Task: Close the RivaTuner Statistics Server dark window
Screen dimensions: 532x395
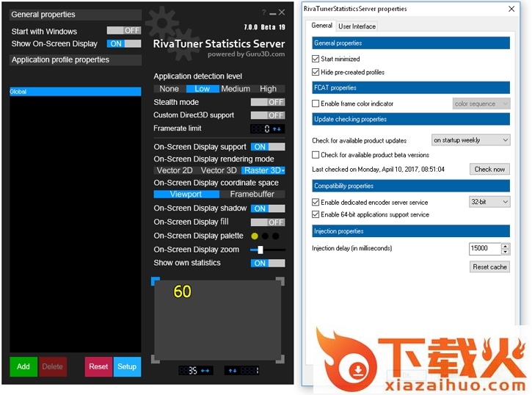Action: (282, 12)
